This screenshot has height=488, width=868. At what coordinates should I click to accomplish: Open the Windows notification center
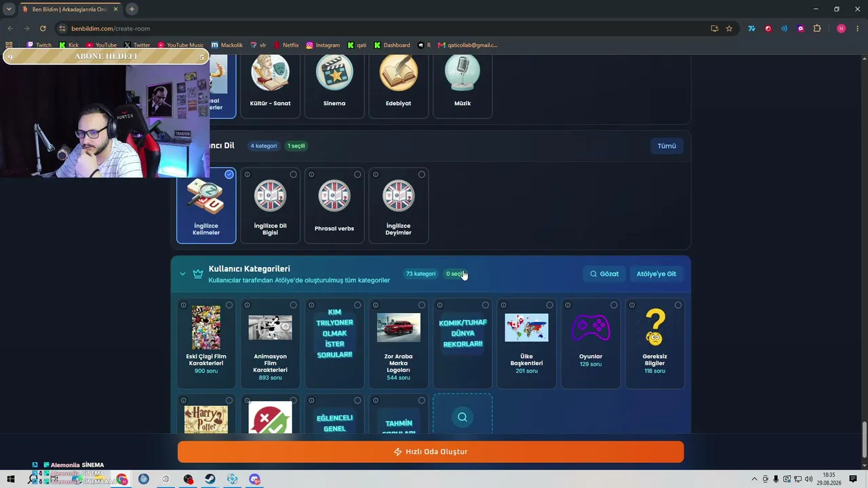[853, 479]
